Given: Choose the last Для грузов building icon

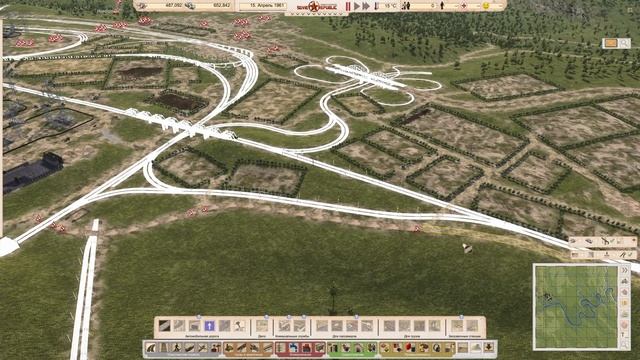Looking at the screenshot, I should point(434,326).
